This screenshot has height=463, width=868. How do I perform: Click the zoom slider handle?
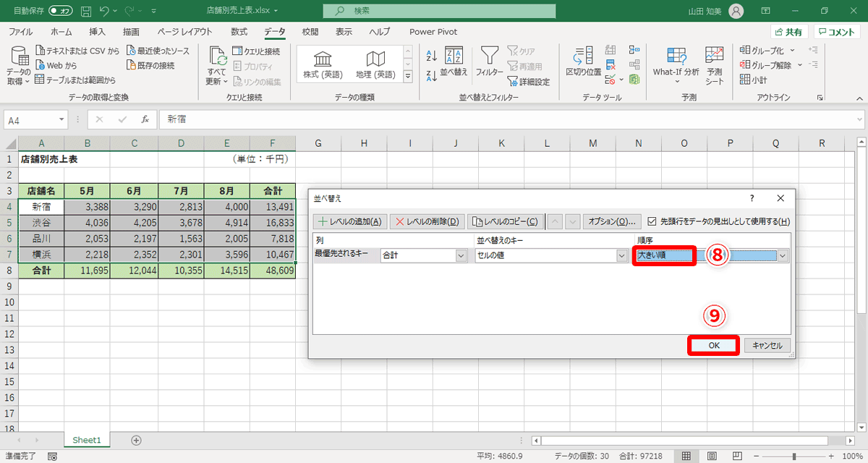(794, 456)
